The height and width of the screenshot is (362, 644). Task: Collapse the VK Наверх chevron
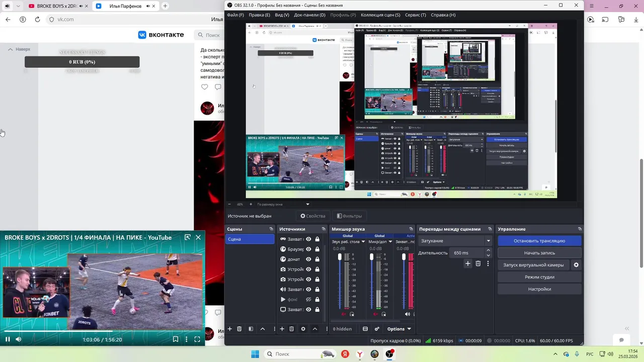(10, 49)
